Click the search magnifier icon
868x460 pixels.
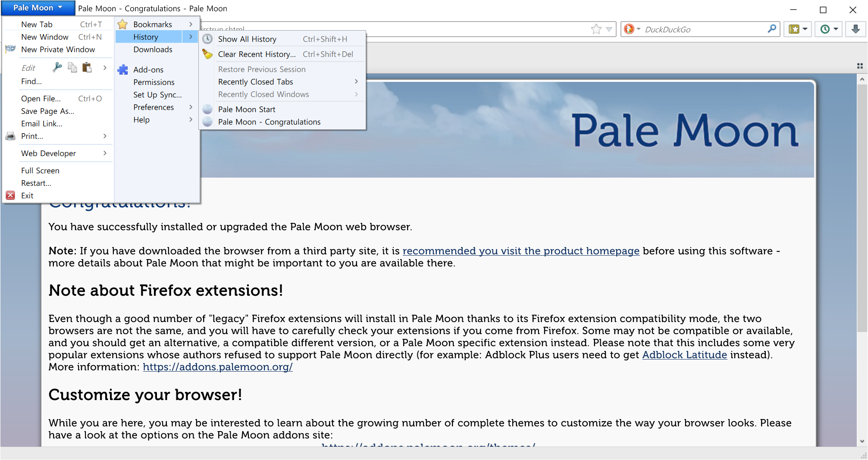click(x=772, y=29)
